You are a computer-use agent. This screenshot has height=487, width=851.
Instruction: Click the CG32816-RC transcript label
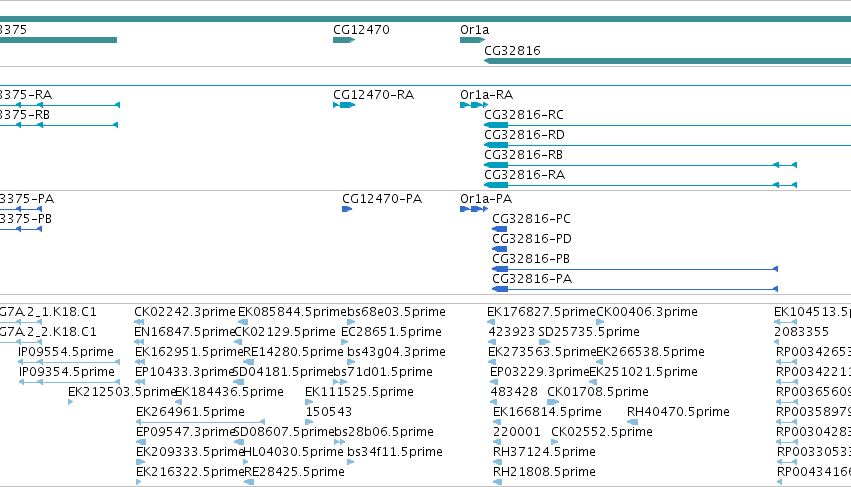(524, 115)
